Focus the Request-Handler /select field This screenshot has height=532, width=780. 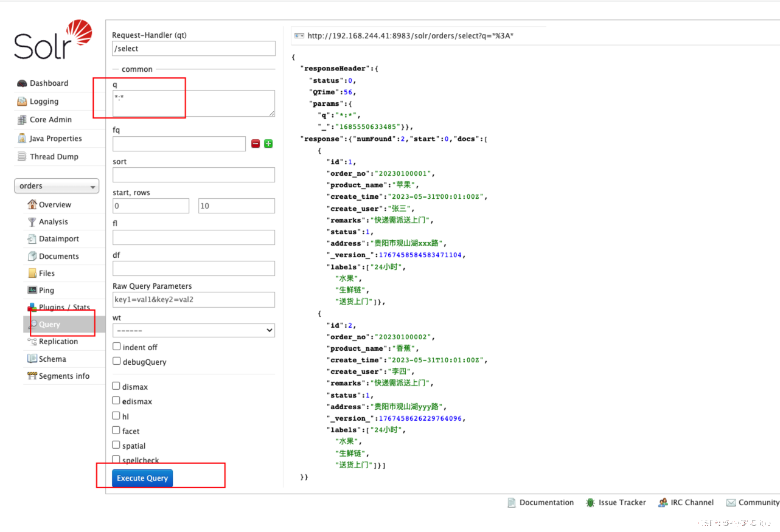pos(193,49)
